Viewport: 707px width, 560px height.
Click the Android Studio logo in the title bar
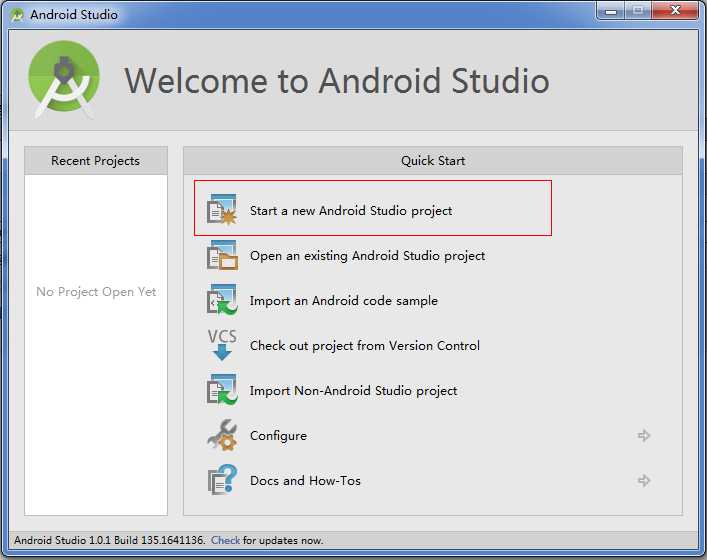click(17, 15)
